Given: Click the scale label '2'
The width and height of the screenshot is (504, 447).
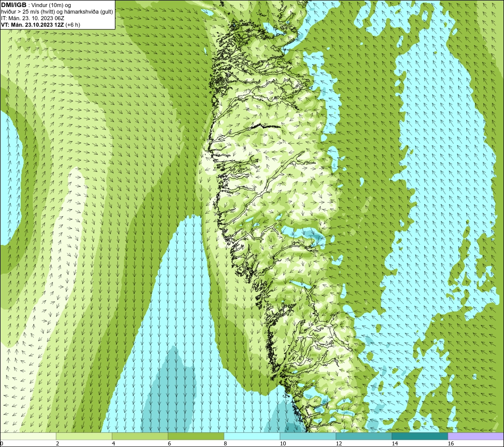Looking at the screenshot, I should click(57, 444).
